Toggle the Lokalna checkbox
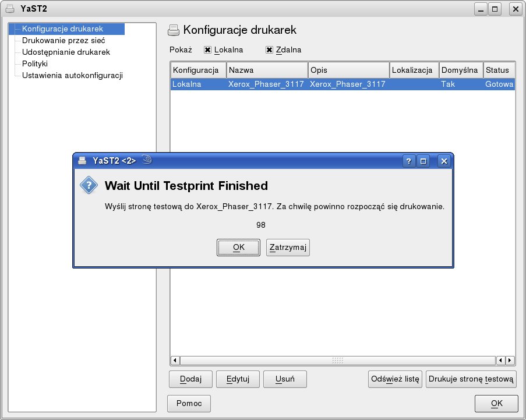 (x=207, y=50)
